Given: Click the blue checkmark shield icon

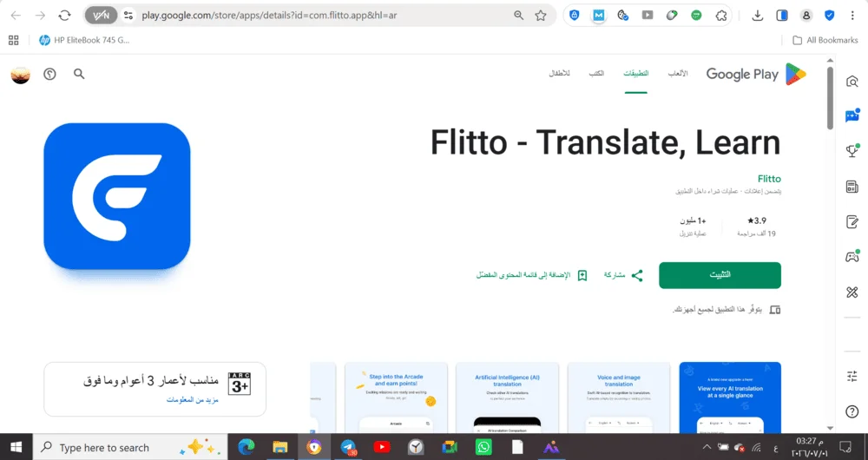Looking at the screenshot, I should click(x=829, y=16).
